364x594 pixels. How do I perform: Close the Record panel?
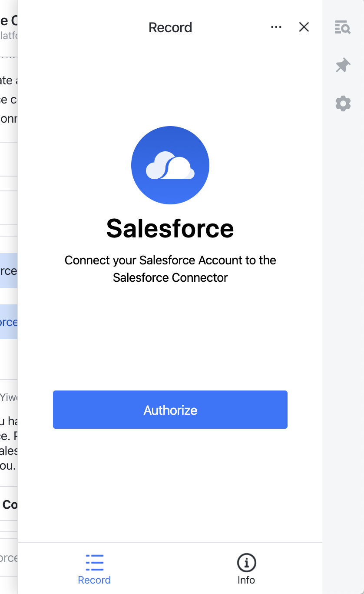pyautogui.click(x=304, y=27)
